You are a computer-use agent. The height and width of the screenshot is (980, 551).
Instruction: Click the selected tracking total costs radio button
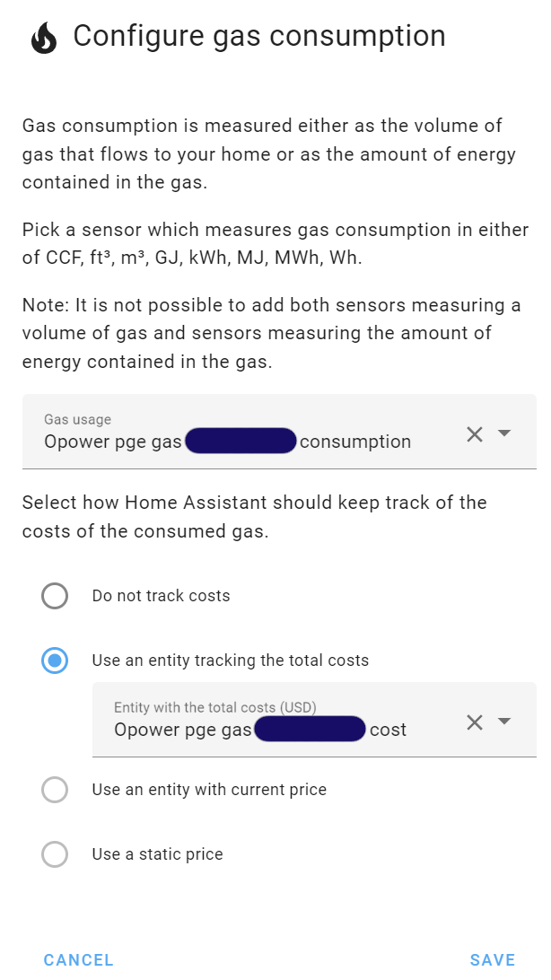(55, 661)
